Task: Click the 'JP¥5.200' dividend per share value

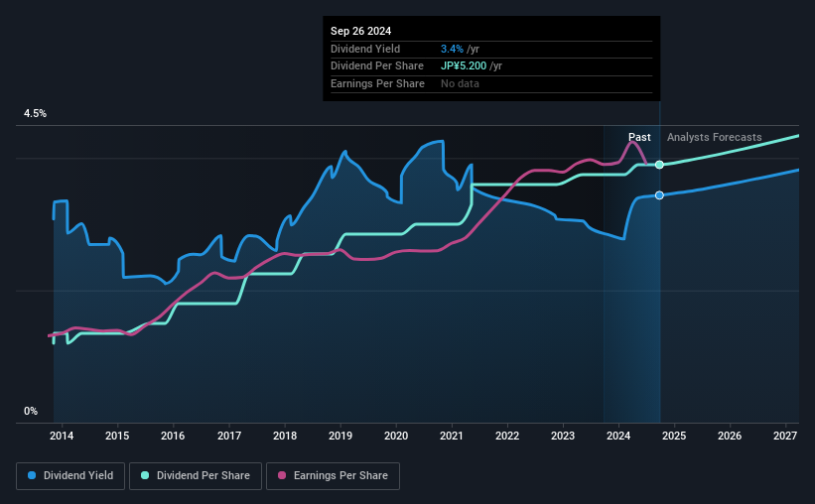Action: tap(464, 66)
